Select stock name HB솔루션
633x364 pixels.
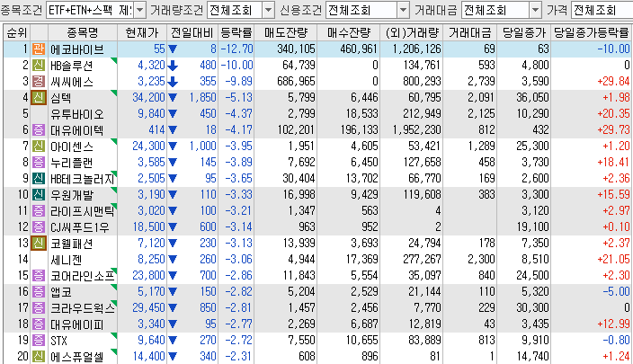(x=71, y=66)
